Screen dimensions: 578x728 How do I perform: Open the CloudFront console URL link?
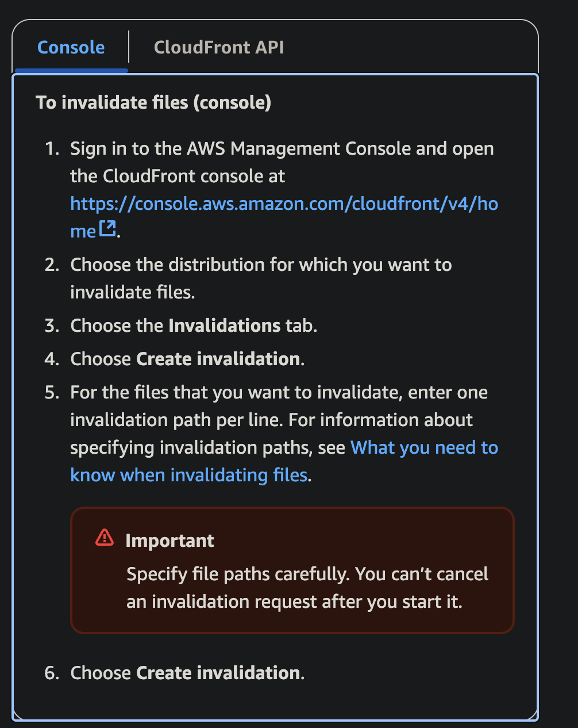[x=284, y=204]
